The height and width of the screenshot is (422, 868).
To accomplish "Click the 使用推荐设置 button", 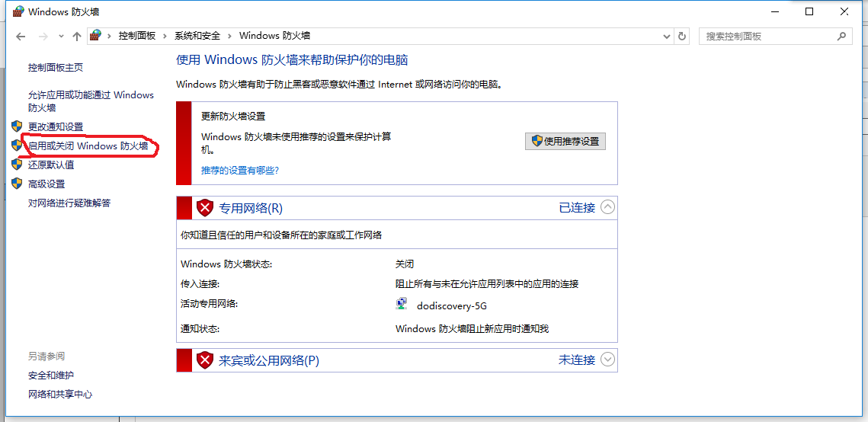I will 565,141.
